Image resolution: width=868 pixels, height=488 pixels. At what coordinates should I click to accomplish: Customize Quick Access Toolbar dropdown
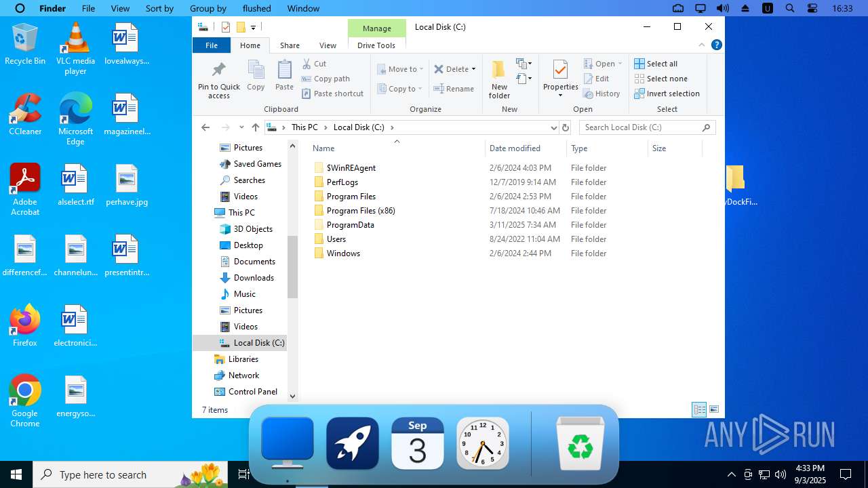pos(253,27)
